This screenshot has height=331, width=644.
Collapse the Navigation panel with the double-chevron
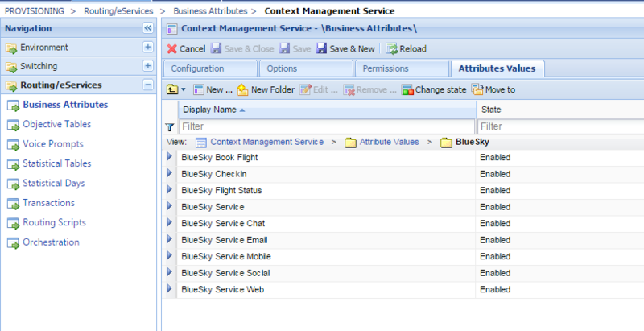pyautogui.click(x=147, y=28)
